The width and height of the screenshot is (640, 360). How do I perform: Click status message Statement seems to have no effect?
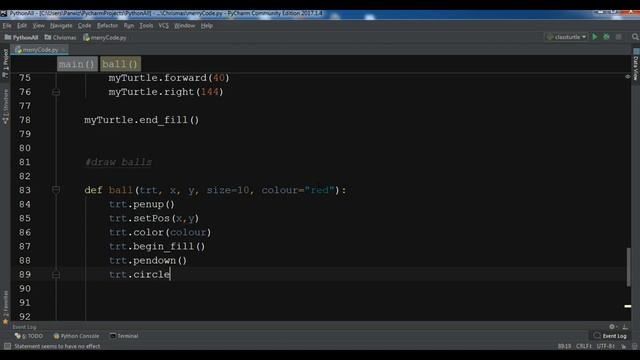pos(57,346)
